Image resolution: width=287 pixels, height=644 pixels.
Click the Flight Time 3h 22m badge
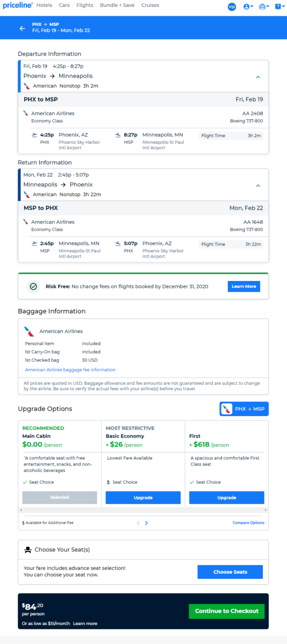(x=231, y=244)
